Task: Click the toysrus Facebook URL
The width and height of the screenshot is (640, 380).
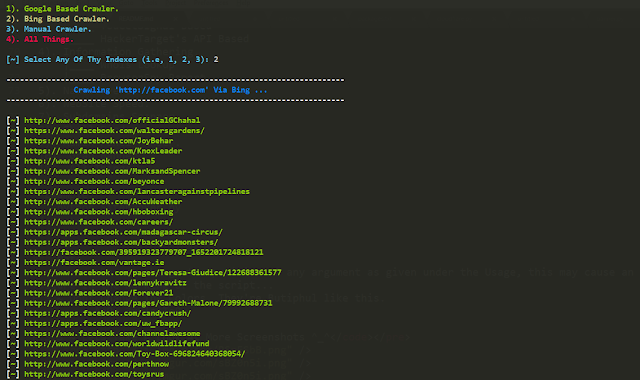Action: (94, 374)
